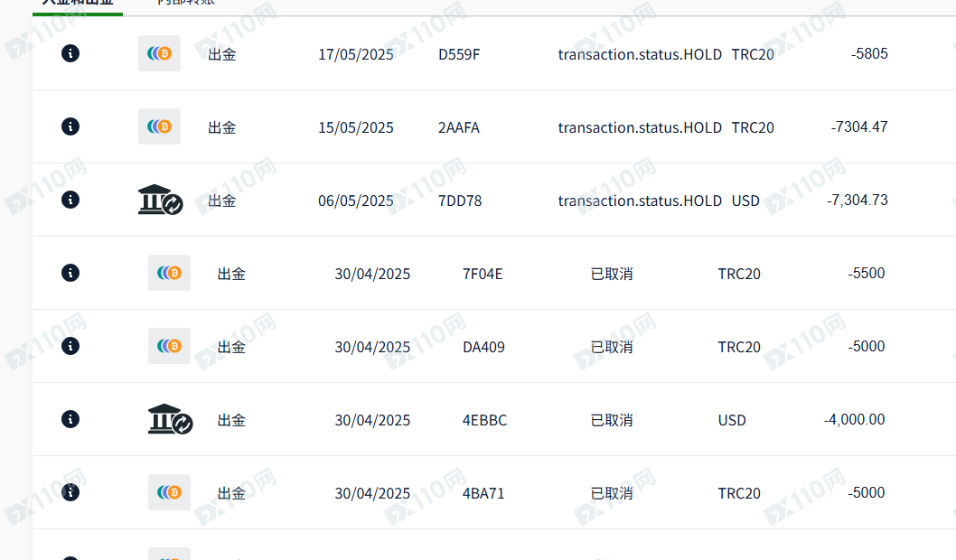Click crypto coin icon in D559F row
Screen dimensions: 956x560
pyautogui.click(x=159, y=53)
